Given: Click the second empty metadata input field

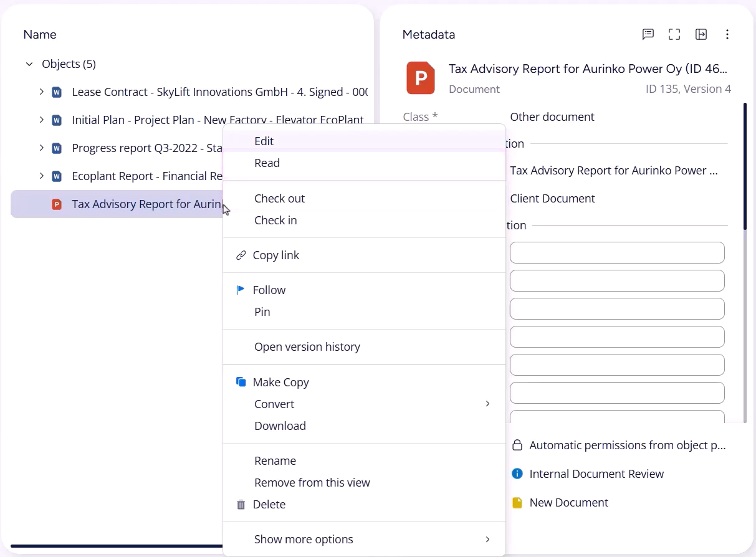Looking at the screenshot, I should click(617, 281).
